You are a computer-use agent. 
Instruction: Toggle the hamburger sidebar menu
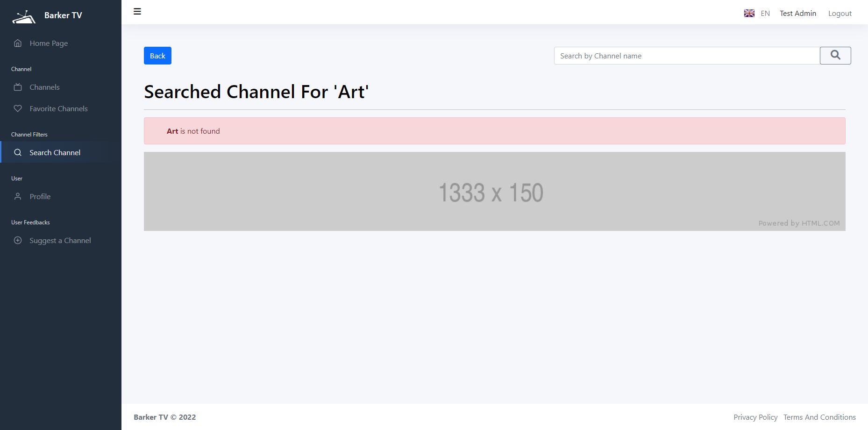click(137, 12)
